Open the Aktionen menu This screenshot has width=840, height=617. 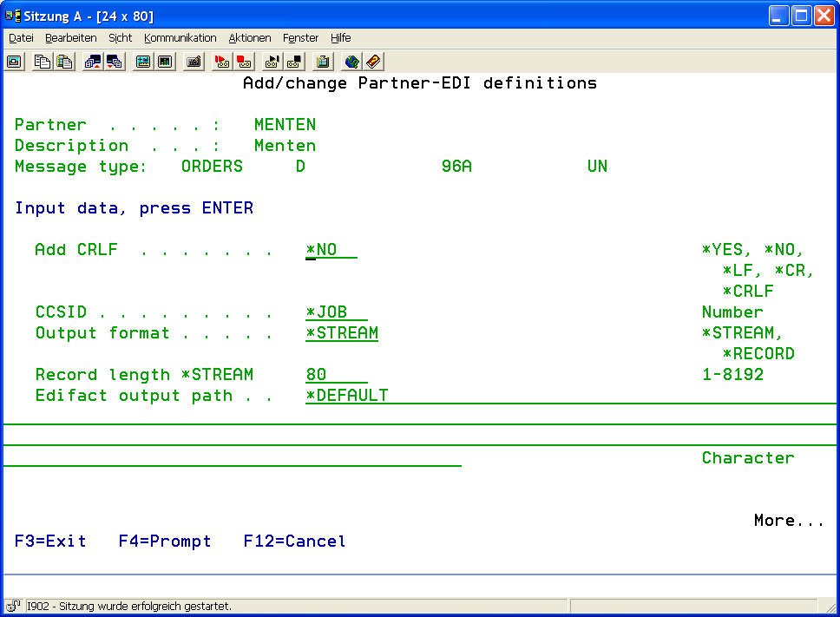[x=250, y=38]
